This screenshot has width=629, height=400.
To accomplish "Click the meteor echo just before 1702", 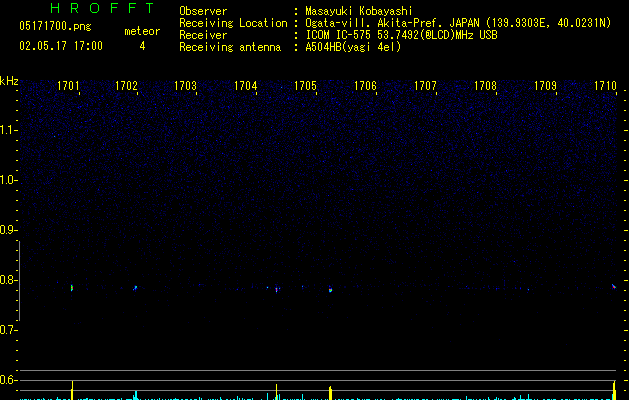I will (135, 288).
